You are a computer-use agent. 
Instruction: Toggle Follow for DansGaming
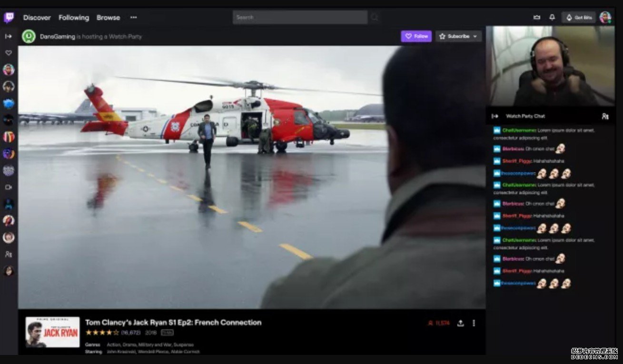[416, 36]
